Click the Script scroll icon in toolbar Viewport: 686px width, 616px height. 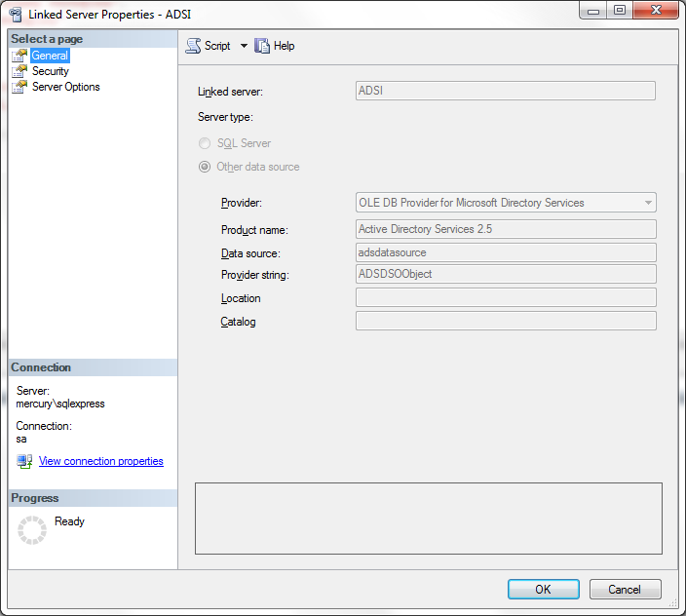(193, 46)
